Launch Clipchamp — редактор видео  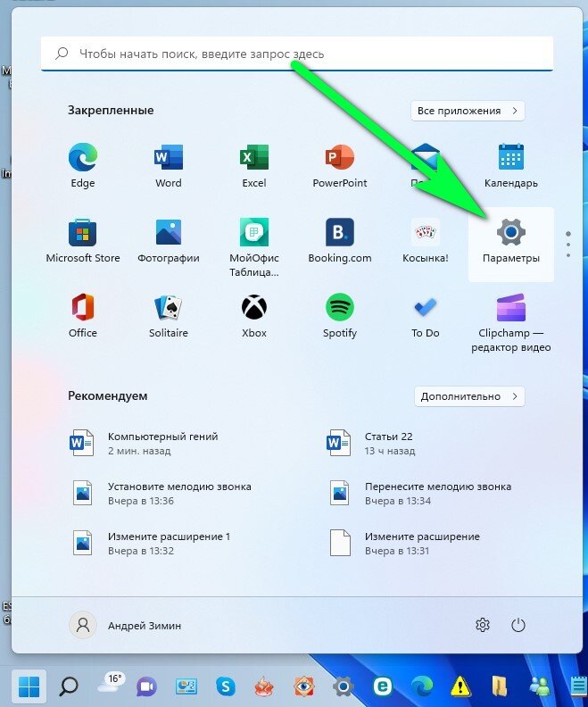click(x=511, y=322)
